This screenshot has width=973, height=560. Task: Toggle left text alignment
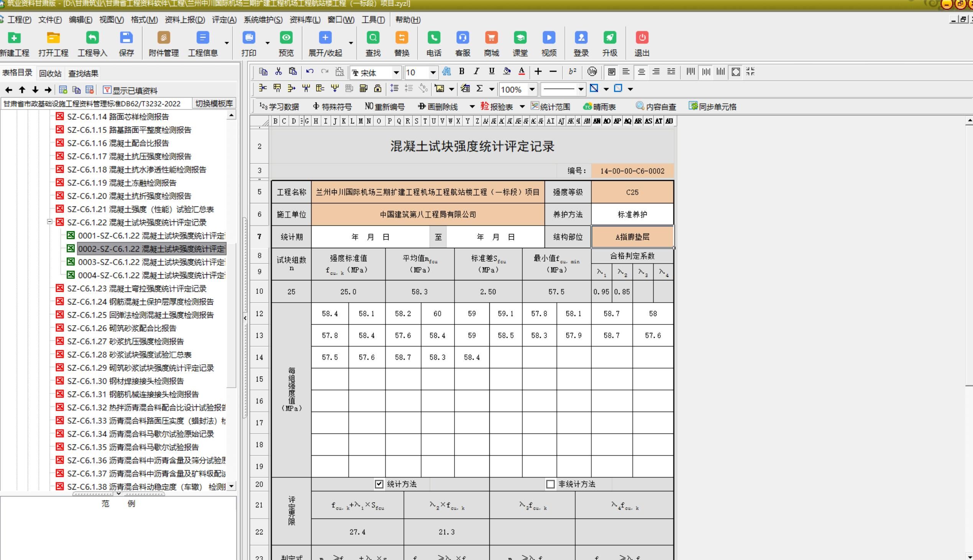626,72
